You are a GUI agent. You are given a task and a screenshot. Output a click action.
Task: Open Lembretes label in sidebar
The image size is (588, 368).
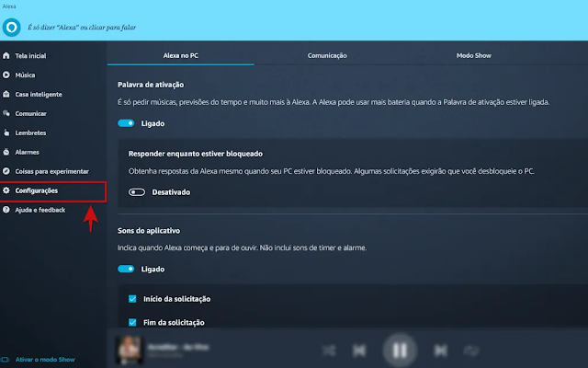click(x=30, y=132)
